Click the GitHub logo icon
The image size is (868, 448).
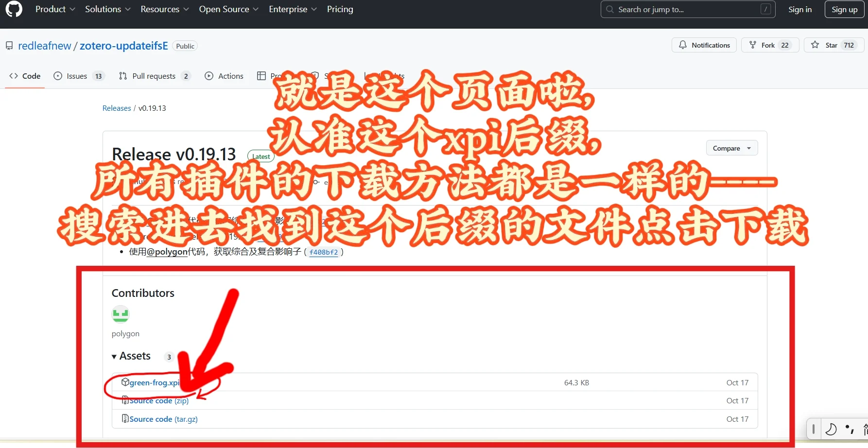point(14,9)
